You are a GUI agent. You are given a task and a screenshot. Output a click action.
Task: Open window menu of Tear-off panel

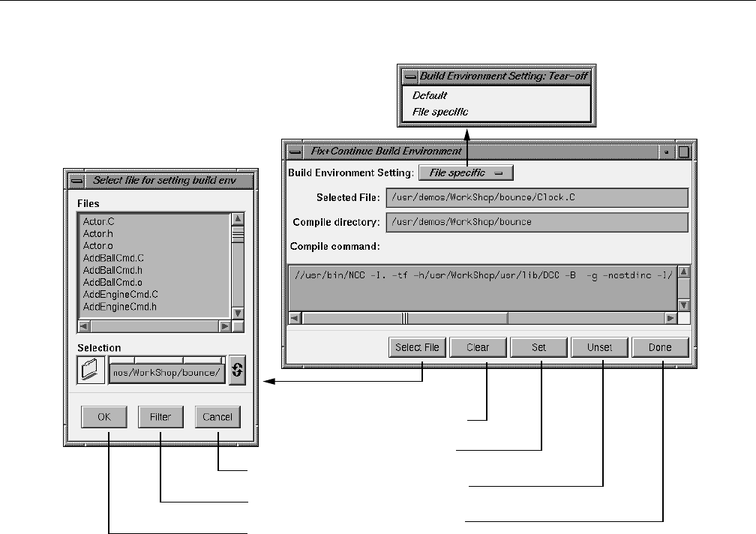(410, 76)
